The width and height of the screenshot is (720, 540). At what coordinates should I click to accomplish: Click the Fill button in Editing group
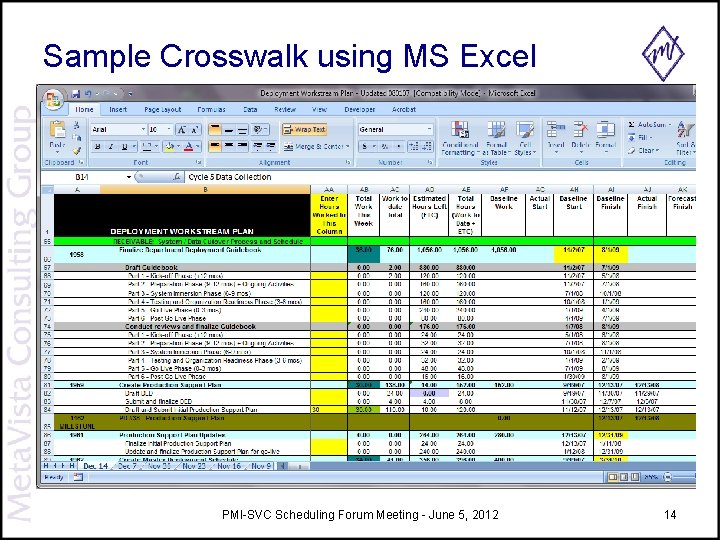pyautogui.click(x=640, y=137)
